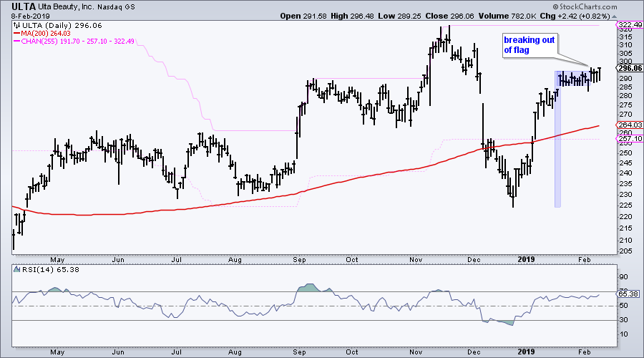Click the 2019 label below the RSI panel
The height and width of the screenshot is (358, 644).
tap(526, 352)
